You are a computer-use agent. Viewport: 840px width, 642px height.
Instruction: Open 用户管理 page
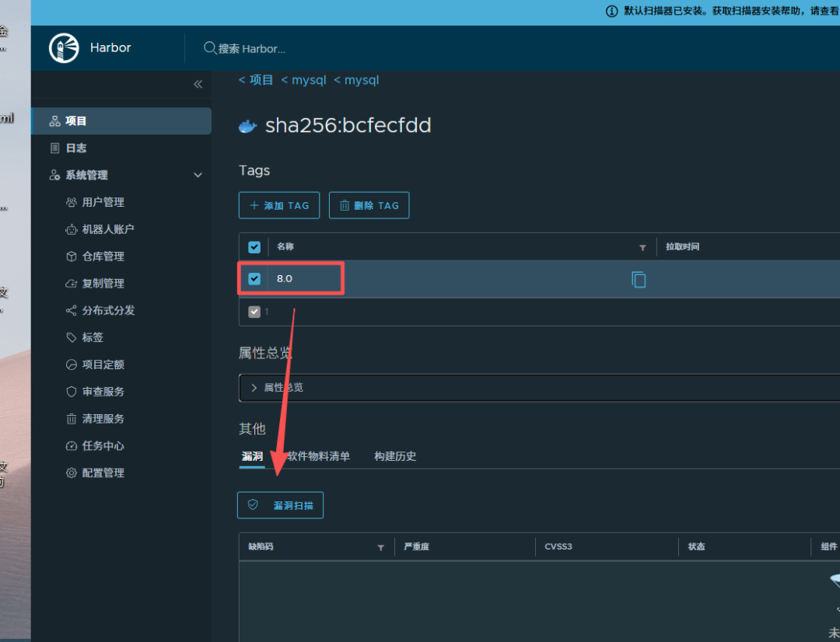(103, 202)
